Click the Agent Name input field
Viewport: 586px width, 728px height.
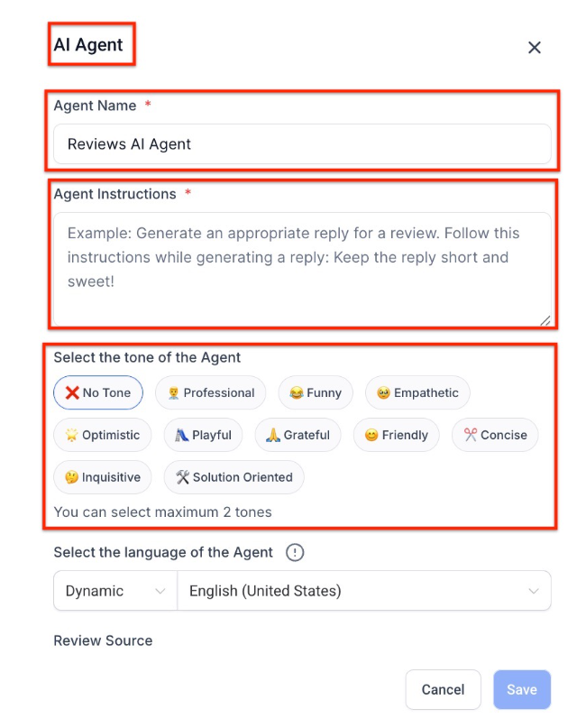point(302,144)
